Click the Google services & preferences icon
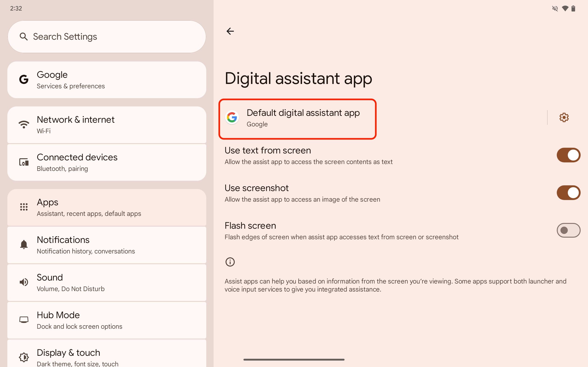The height and width of the screenshot is (367, 588). pos(23,80)
